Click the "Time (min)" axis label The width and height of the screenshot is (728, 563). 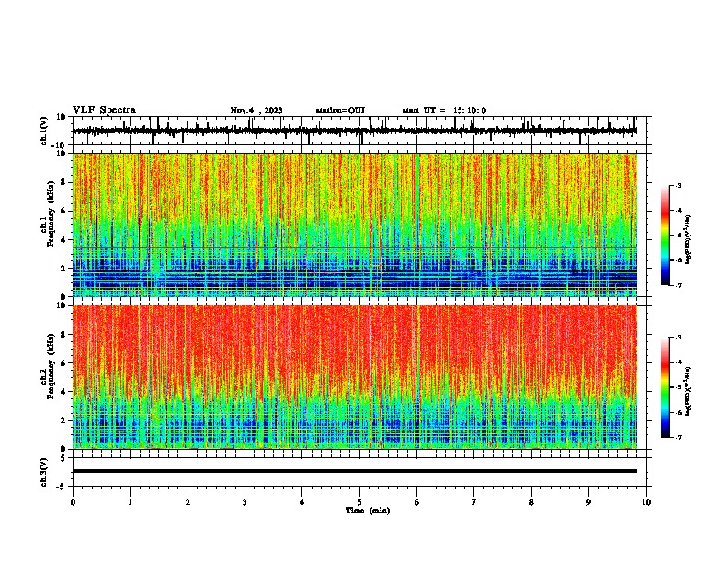click(368, 511)
